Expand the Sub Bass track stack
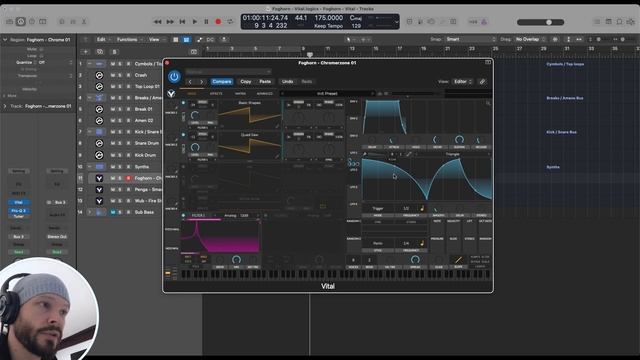Screen dimensions: 640x360 coord(90,212)
